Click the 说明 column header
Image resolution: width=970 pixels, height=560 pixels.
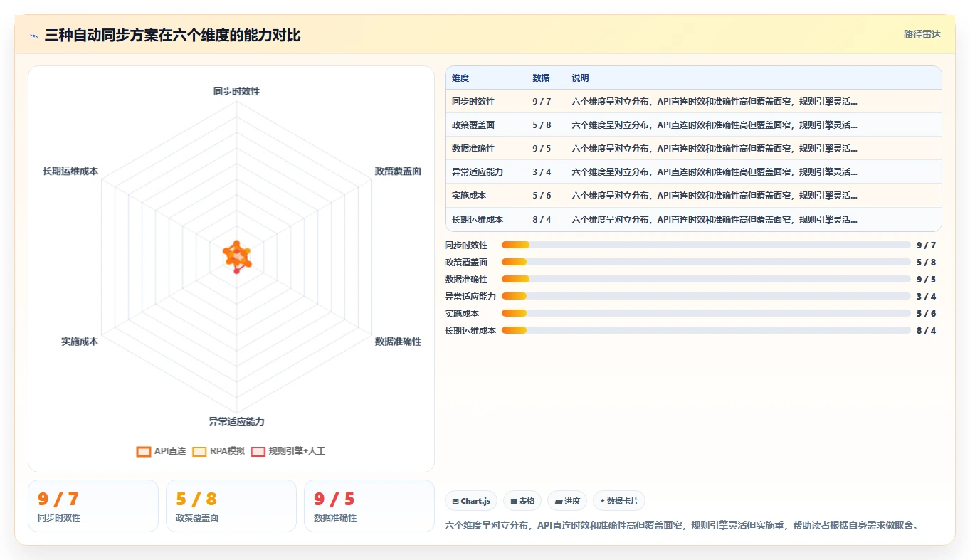[x=580, y=78]
